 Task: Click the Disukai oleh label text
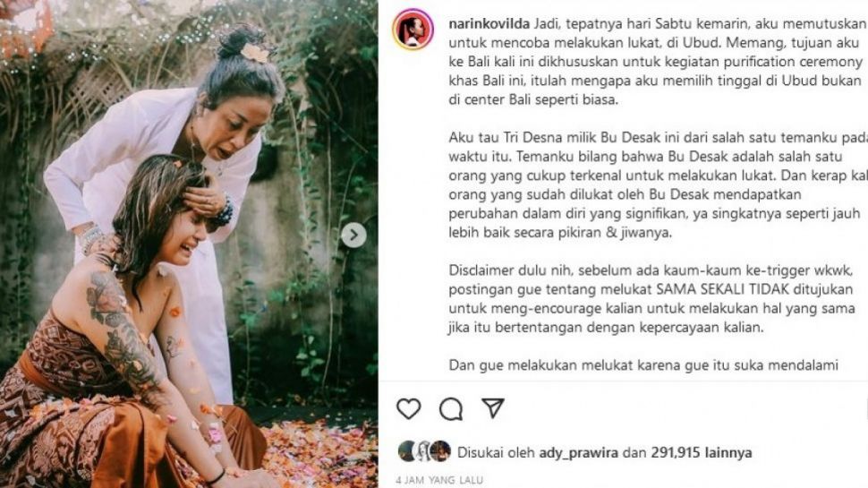point(496,452)
